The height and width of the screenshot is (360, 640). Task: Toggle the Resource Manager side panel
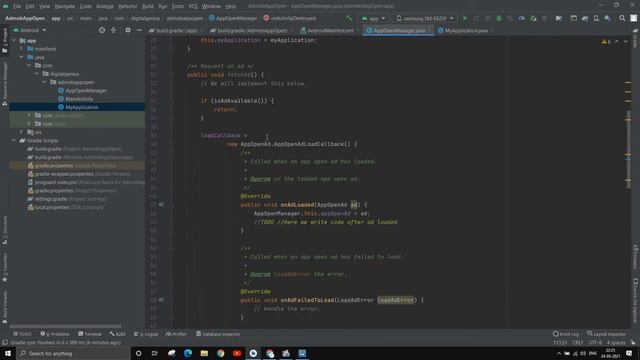coord(4,84)
